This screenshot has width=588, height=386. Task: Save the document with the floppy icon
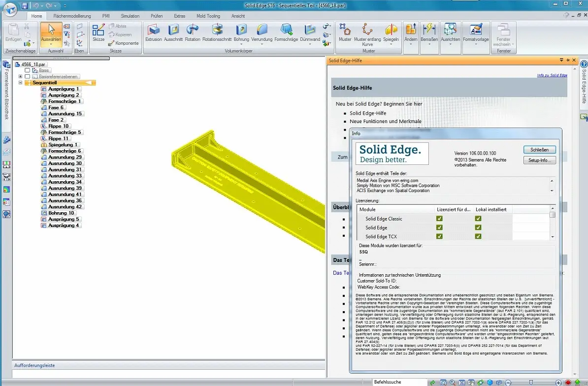(24, 5)
